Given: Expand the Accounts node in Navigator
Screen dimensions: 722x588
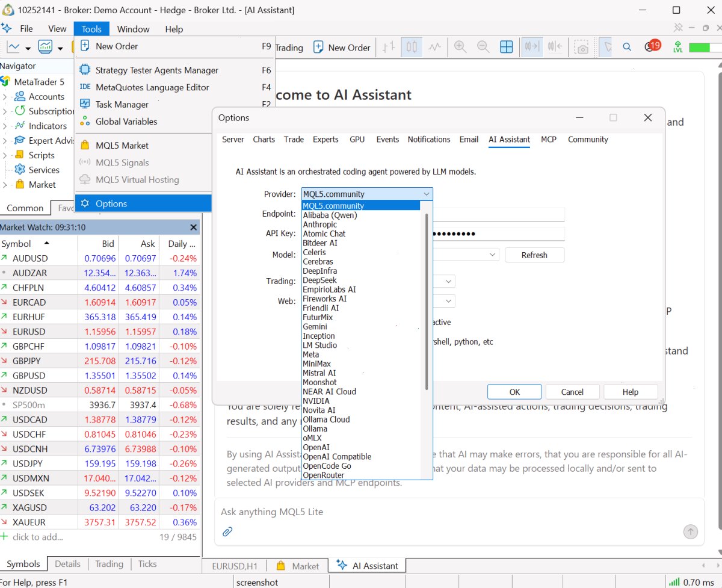Looking at the screenshot, I should [4, 96].
